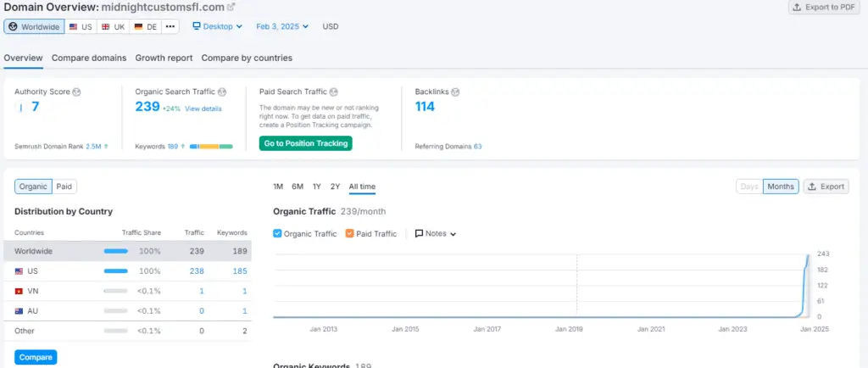Screen dimensions: 868x368
Task: Uncheck the Paid Traffic checkbox
Action: [x=350, y=234]
